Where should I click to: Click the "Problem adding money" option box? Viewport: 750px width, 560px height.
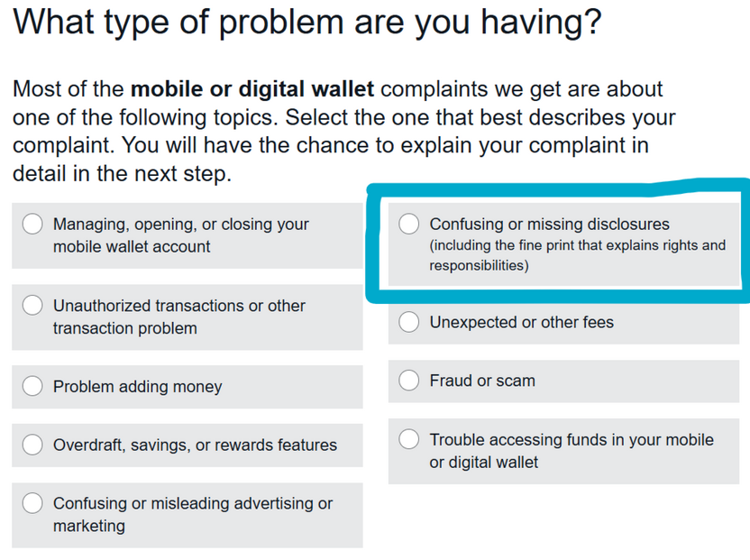pyautogui.click(x=180, y=386)
